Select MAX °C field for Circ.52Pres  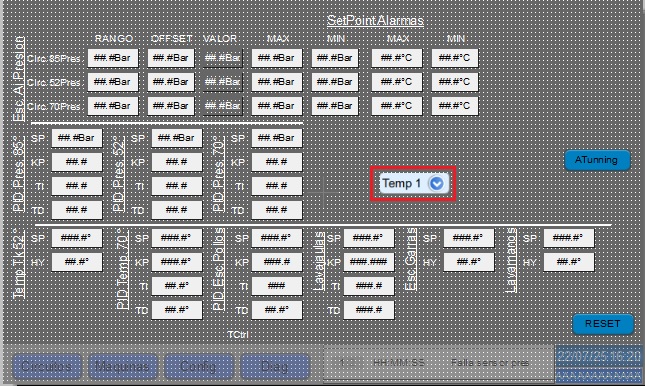tap(397, 82)
